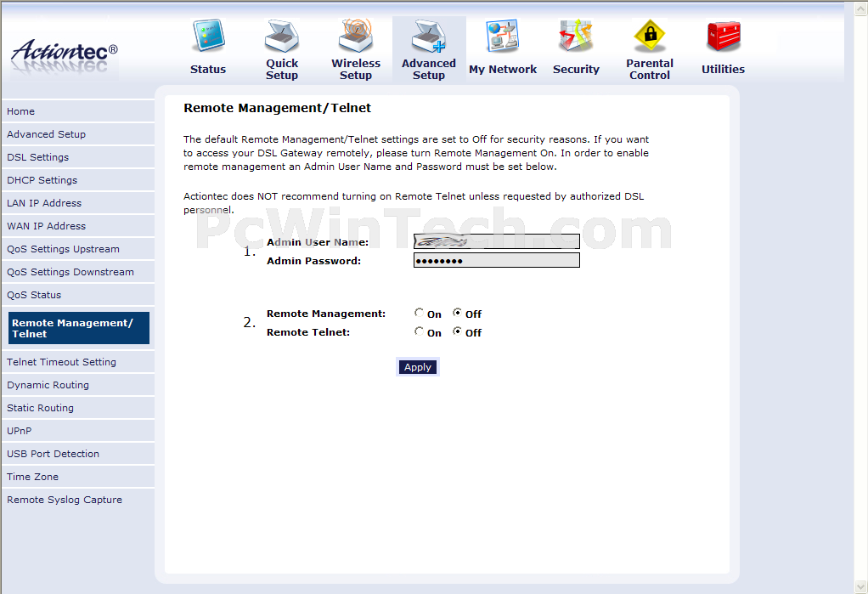
Task: Select Remote Management/Telnet sidebar item
Action: point(79,328)
